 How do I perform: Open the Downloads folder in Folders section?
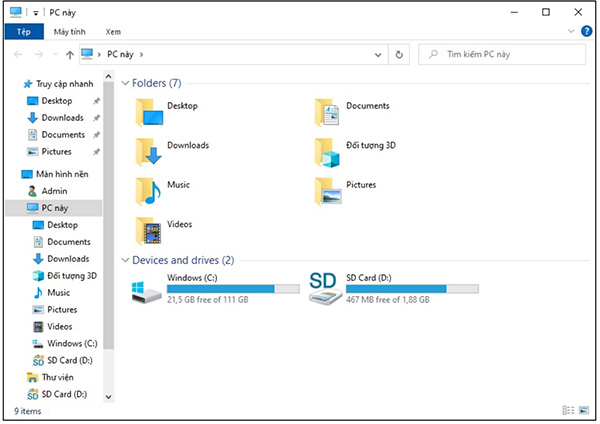[x=172, y=152]
